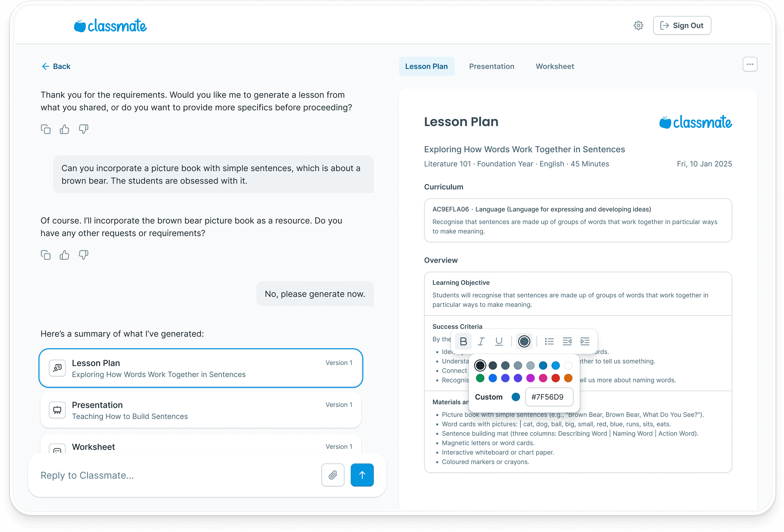
Task: Select the italic formatting icon
Action: 481,341
